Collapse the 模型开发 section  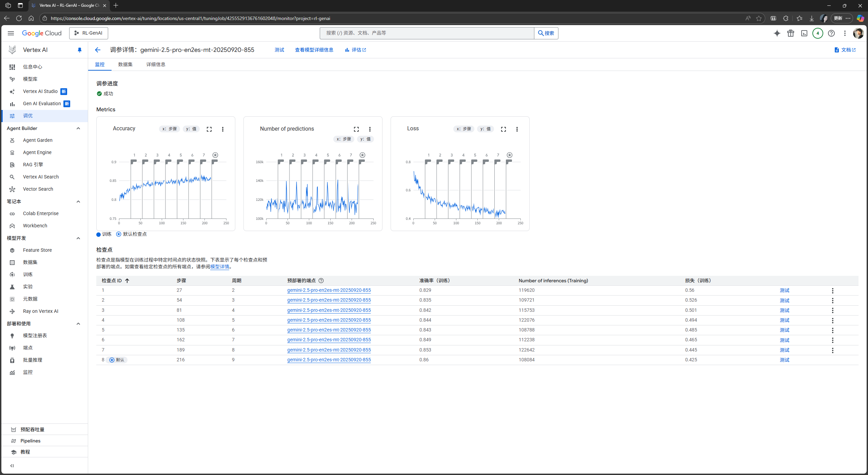(78, 238)
